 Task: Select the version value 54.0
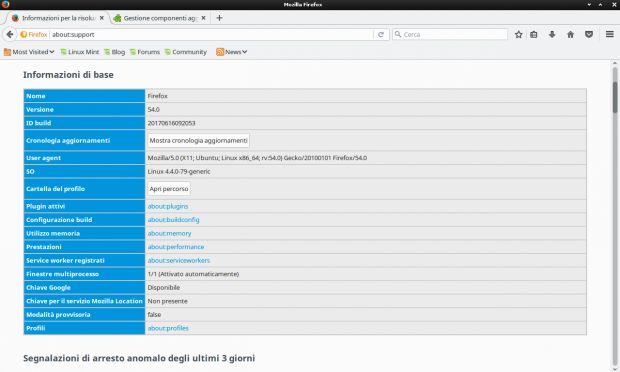click(x=153, y=110)
